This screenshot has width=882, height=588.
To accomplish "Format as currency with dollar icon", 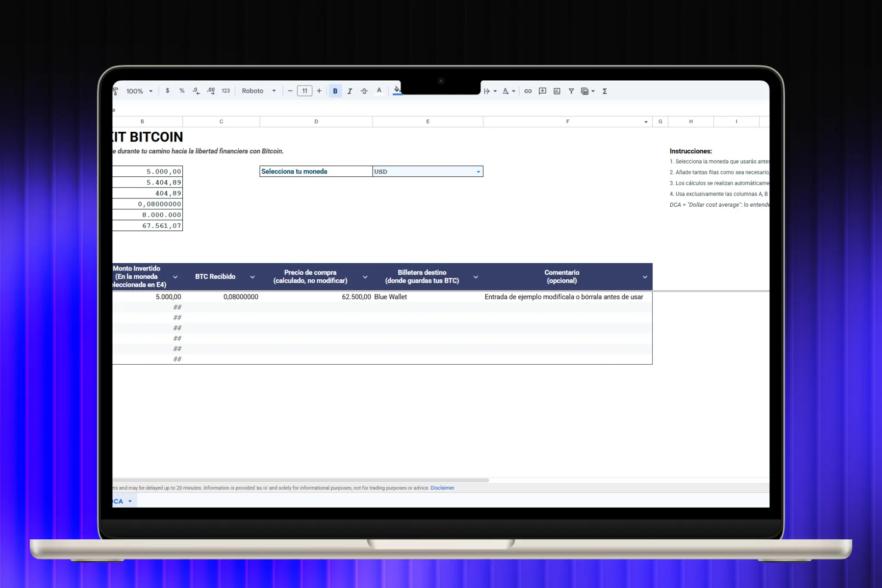I will pos(167,91).
